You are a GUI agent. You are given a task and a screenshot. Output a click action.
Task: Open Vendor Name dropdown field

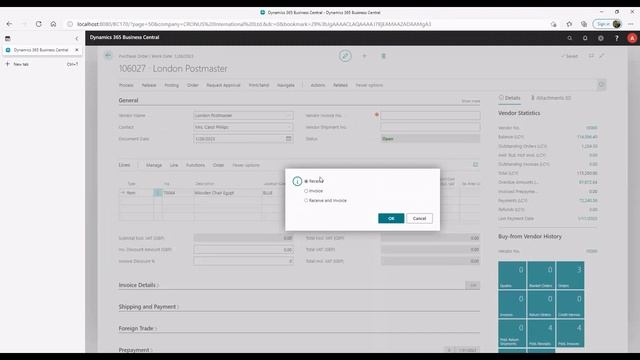tap(243, 116)
